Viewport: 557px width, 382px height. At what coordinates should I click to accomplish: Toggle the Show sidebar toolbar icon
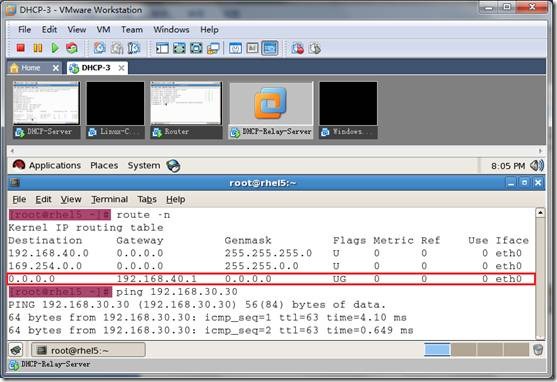click(x=162, y=48)
